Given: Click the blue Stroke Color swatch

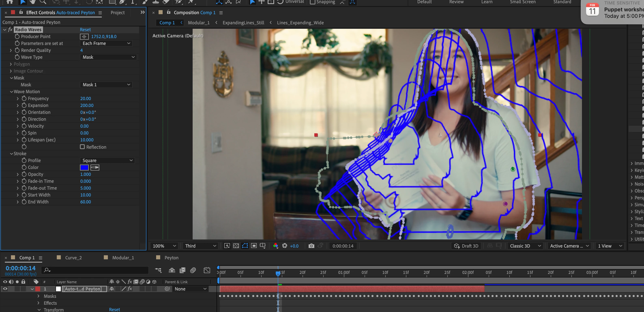Looking at the screenshot, I should pyautogui.click(x=84, y=167).
